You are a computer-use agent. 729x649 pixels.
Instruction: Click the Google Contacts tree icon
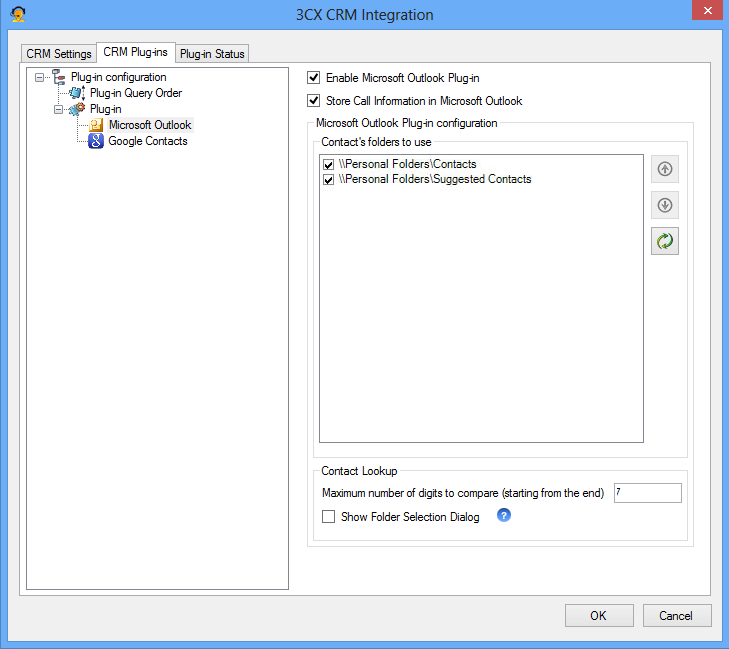click(x=96, y=141)
